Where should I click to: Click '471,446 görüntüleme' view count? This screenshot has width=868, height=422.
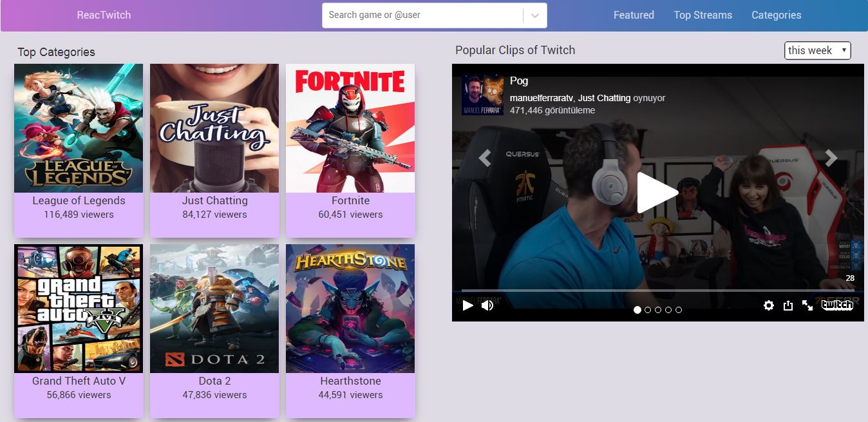coord(552,110)
